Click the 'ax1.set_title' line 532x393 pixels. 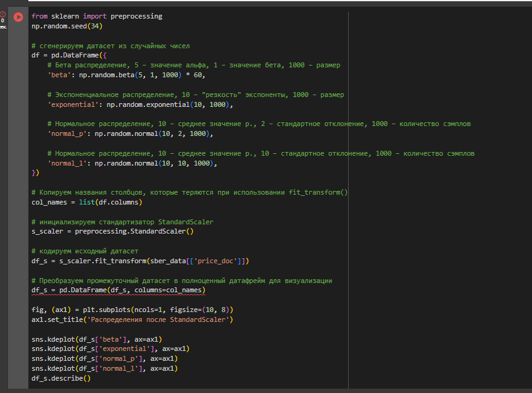(x=132, y=320)
